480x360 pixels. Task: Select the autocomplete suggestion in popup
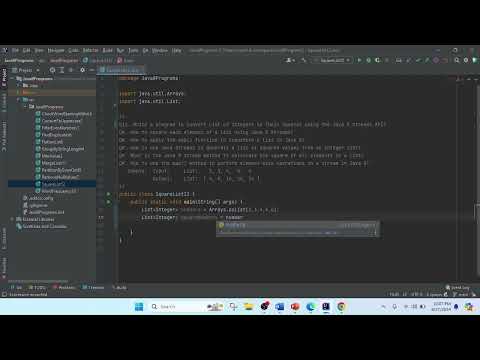click(x=297, y=225)
